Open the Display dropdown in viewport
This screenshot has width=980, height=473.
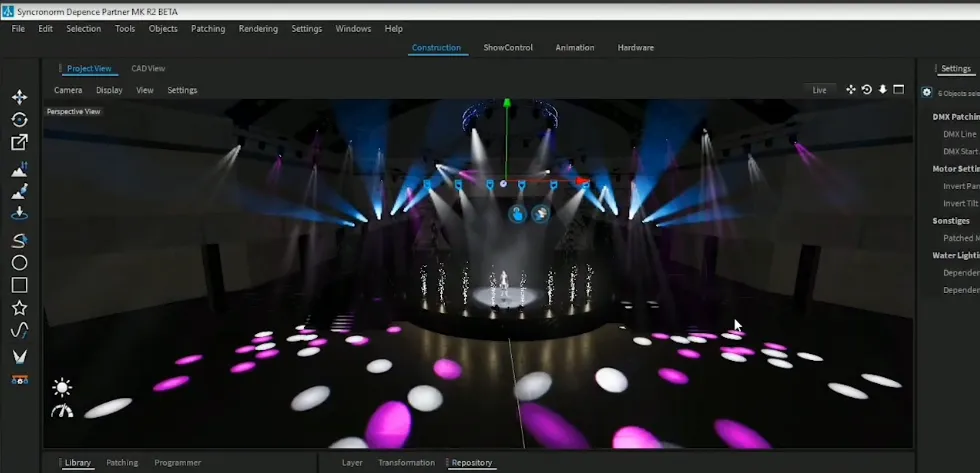tap(109, 90)
